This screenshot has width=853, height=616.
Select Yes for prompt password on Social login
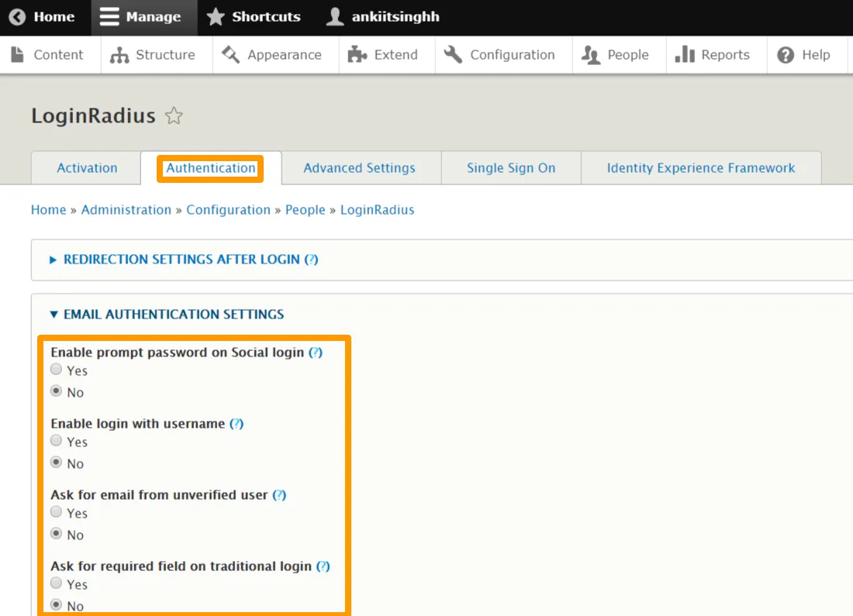pos(57,370)
